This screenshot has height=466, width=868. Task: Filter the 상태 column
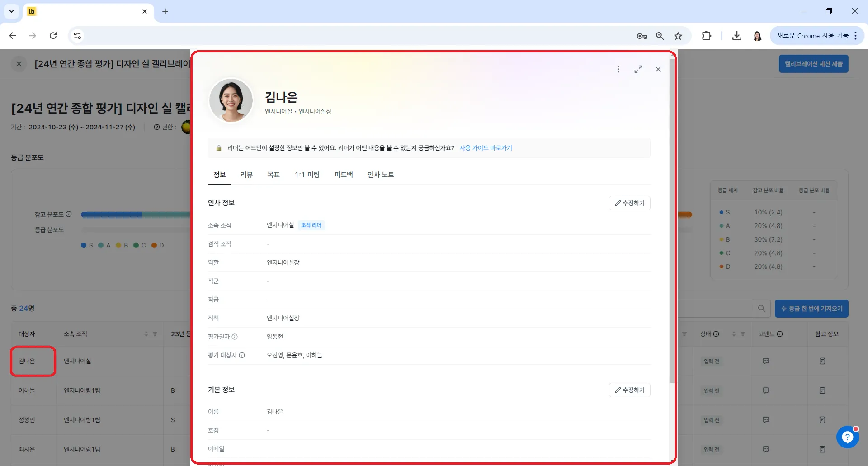pos(743,334)
